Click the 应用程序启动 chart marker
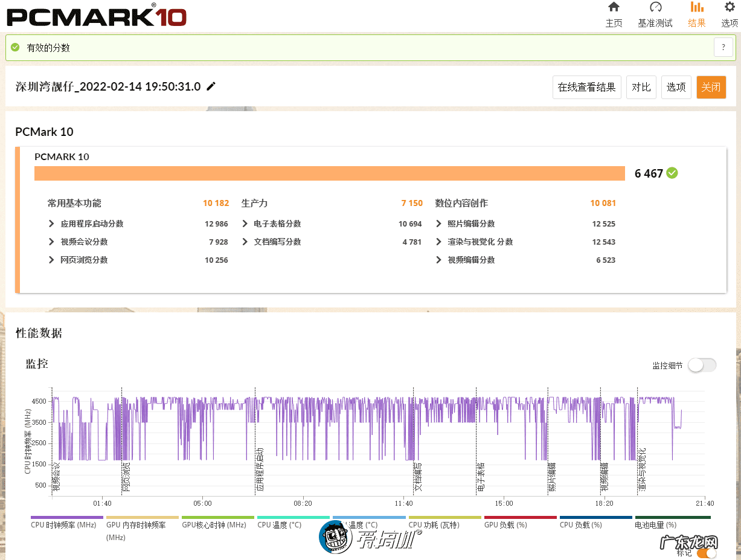The image size is (741, 560). 260,471
